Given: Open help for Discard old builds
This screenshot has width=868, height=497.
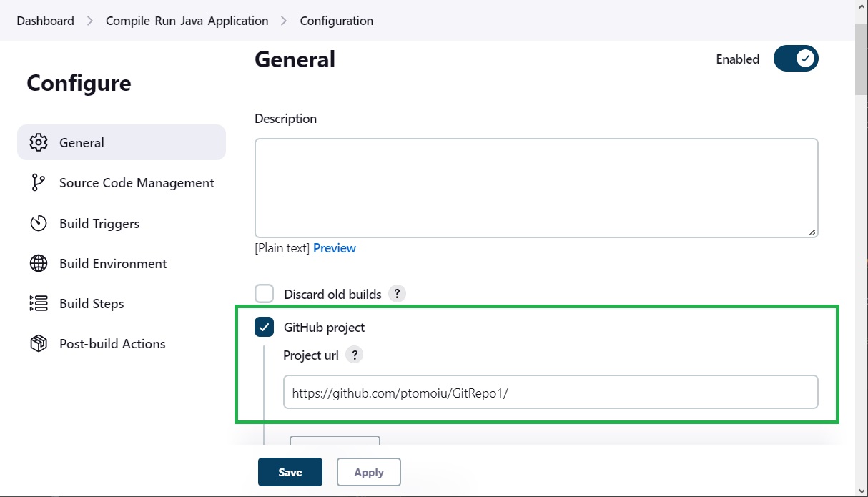Looking at the screenshot, I should point(398,294).
